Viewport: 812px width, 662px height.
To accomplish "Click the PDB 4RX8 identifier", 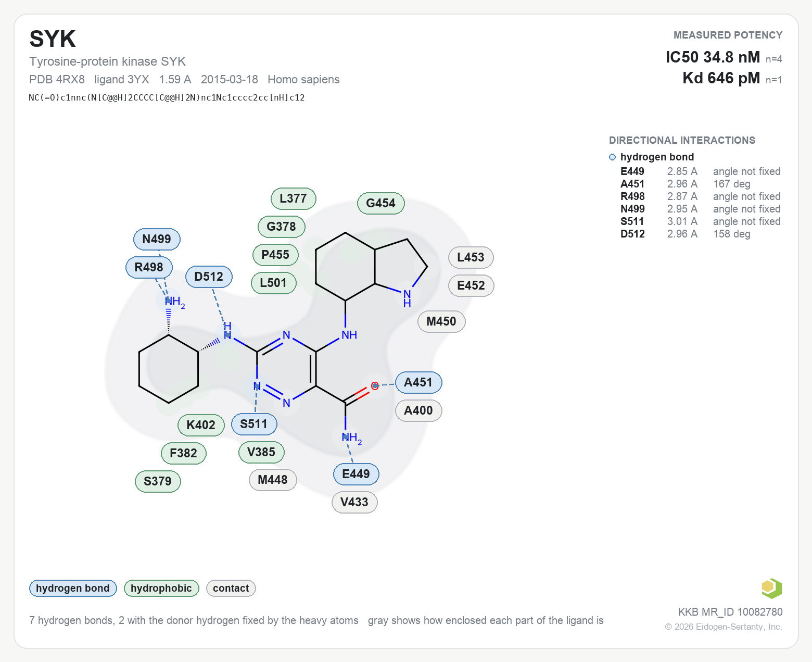I will [x=57, y=79].
